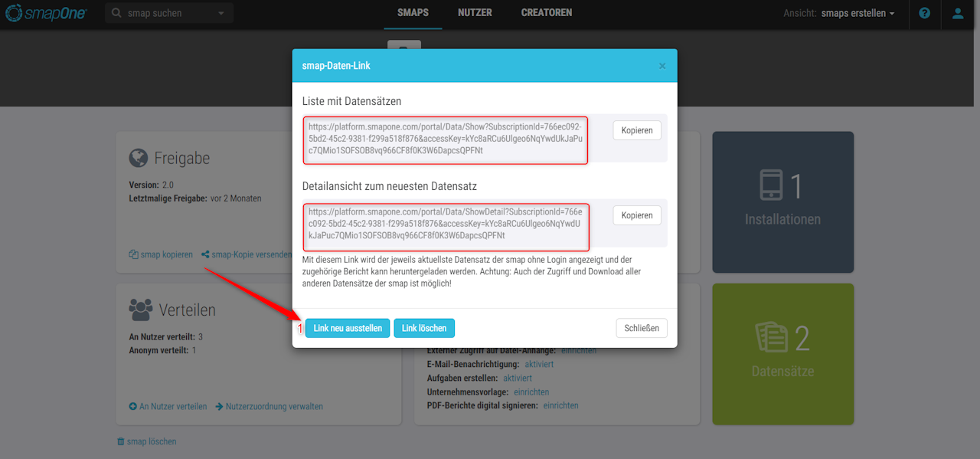Click Link neu ausstellen button
Screen dimensions: 980x459
(x=348, y=328)
